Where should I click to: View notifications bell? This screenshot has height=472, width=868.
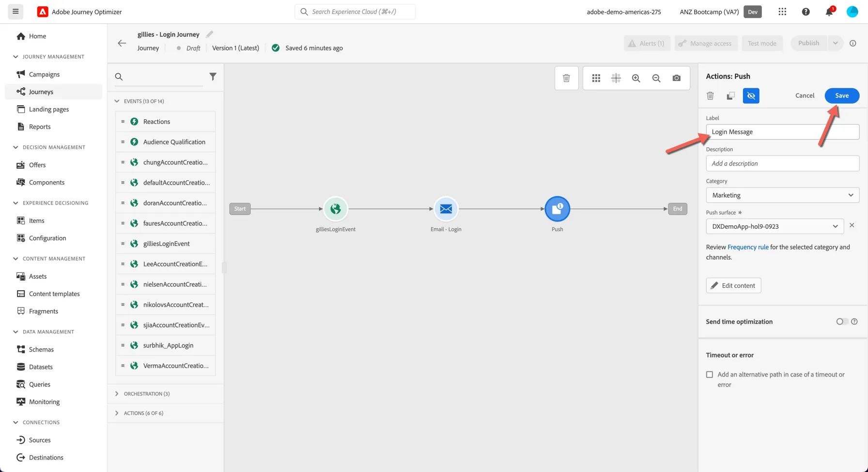click(x=829, y=12)
